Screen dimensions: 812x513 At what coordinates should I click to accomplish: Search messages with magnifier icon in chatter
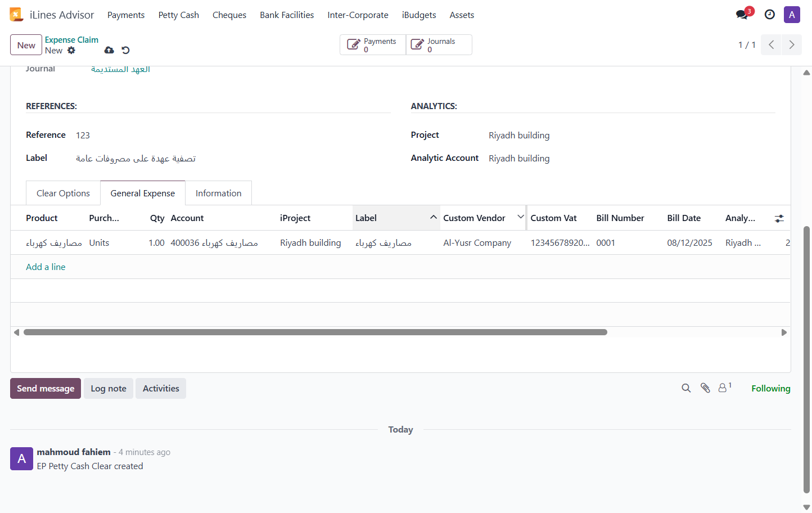(x=686, y=388)
